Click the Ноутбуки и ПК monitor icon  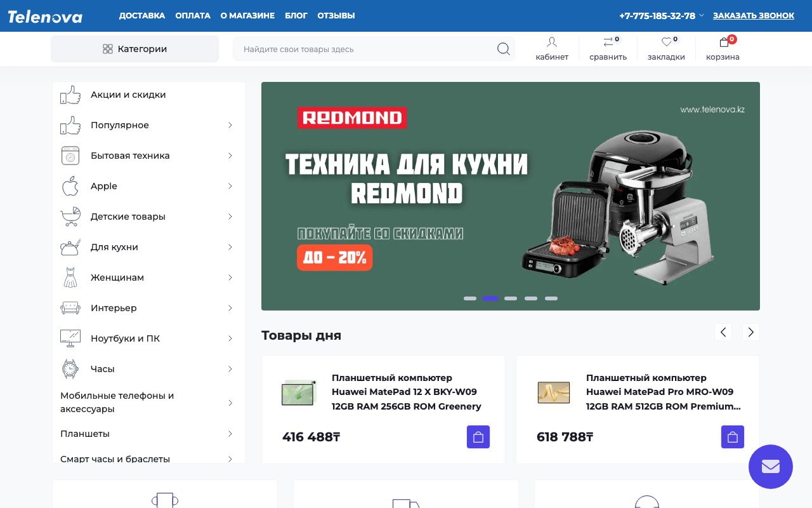tap(70, 338)
